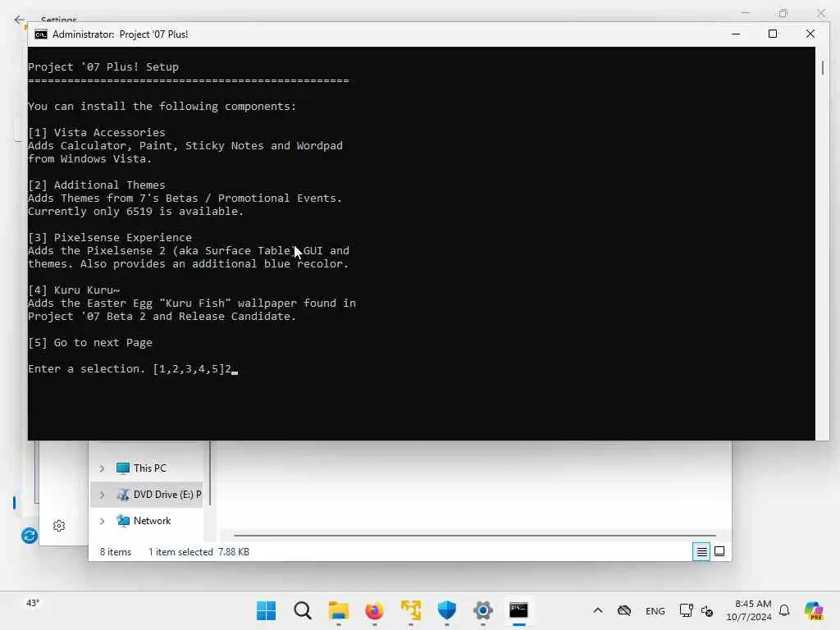The image size is (840, 630).
Task: Open the cloud sync tray icon
Action: (x=624, y=610)
